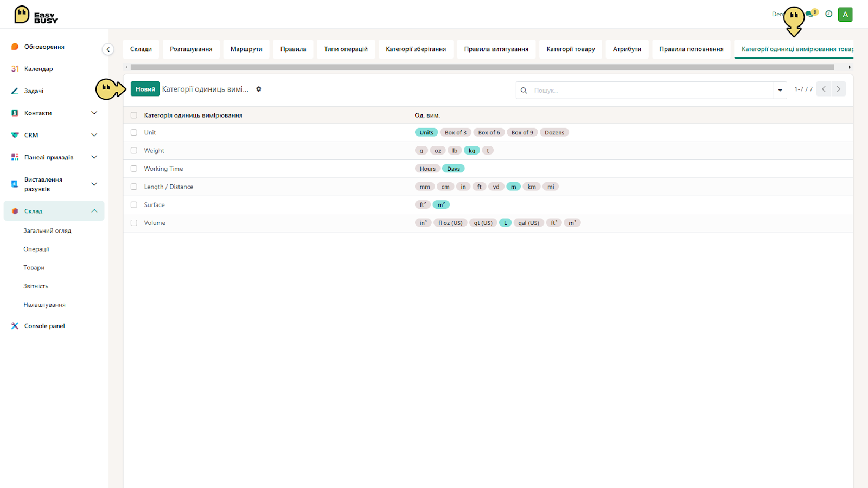868x488 pixels.
Task: Collapse the sidebar with the arrow icon
Action: click(x=108, y=49)
